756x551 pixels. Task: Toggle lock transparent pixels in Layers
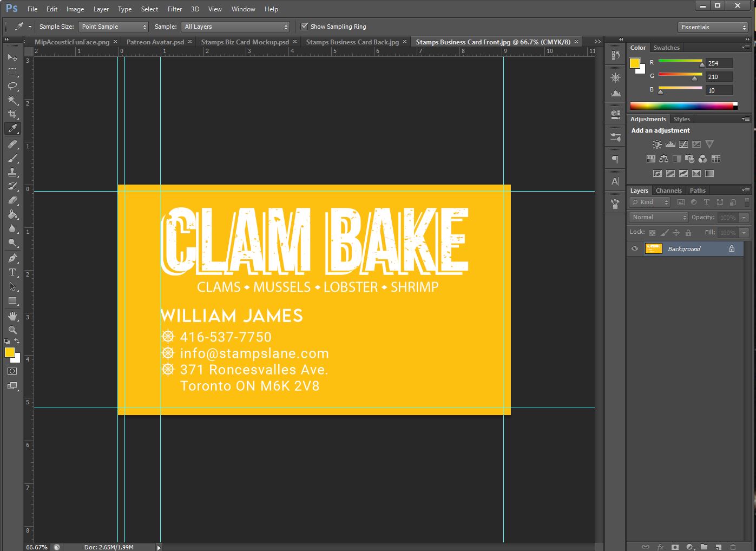pyautogui.click(x=652, y=233)
